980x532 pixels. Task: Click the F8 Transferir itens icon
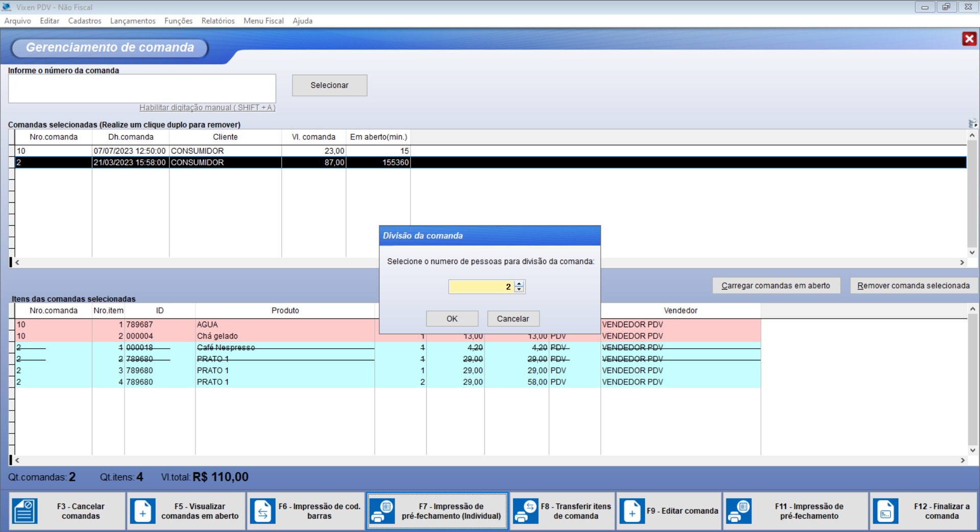526,511
